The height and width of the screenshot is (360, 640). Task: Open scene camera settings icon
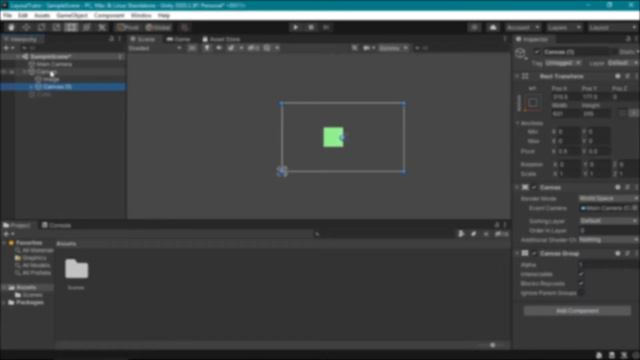click(x=367, y=48)
